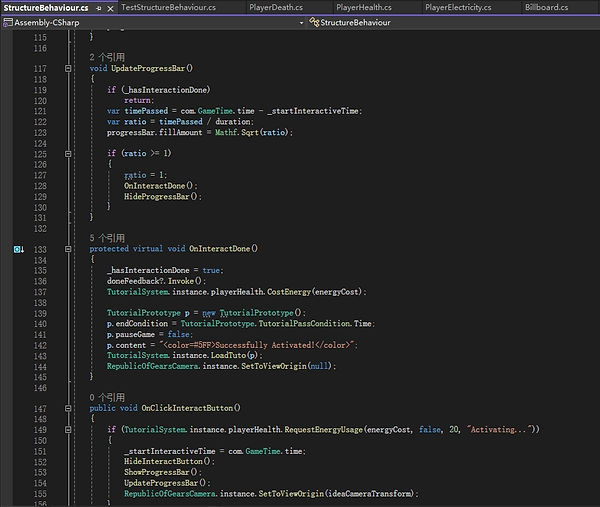Click the "Activating..." string at line 149
The height and width of the screenshot is (507, 600).
tap(499, 429)
